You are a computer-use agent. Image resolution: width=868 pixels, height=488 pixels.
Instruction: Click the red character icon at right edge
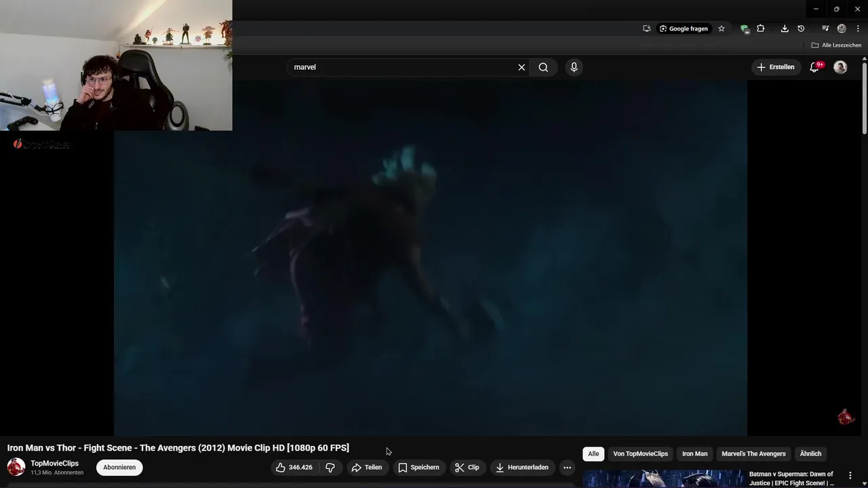845,417
